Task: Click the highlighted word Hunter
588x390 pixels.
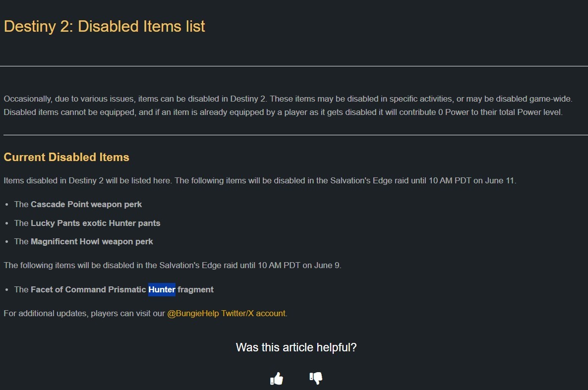Action: 162,289
